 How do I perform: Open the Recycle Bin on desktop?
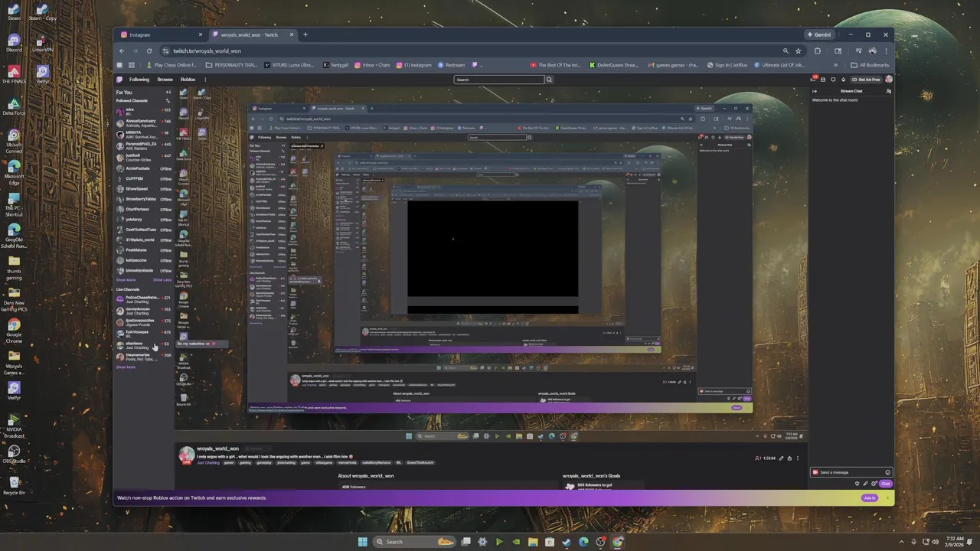click(14, 486)
